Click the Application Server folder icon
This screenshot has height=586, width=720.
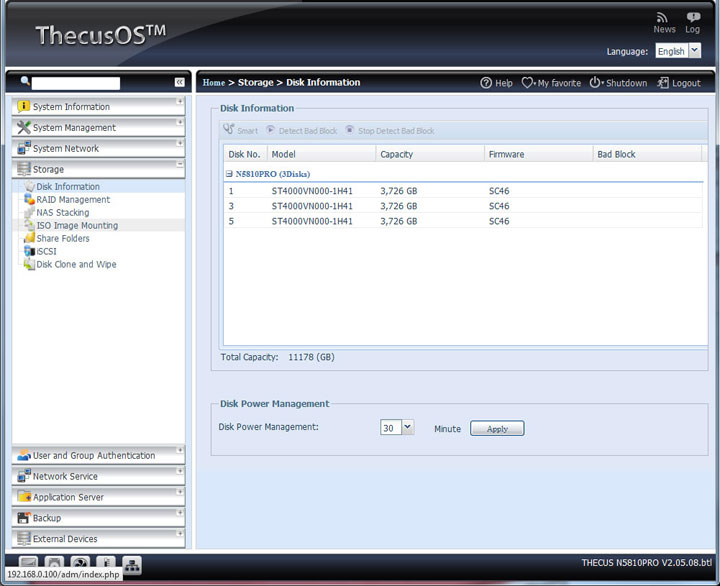pyautogui.click(x=23, y=496)
